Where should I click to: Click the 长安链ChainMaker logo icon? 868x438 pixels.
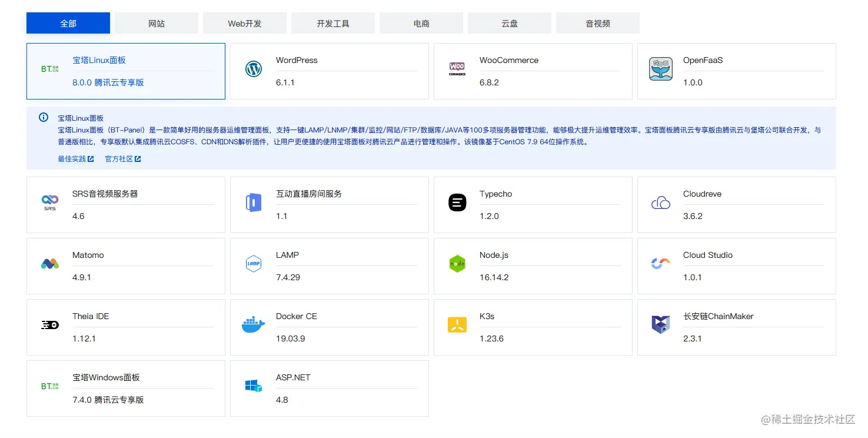(661, 325)
